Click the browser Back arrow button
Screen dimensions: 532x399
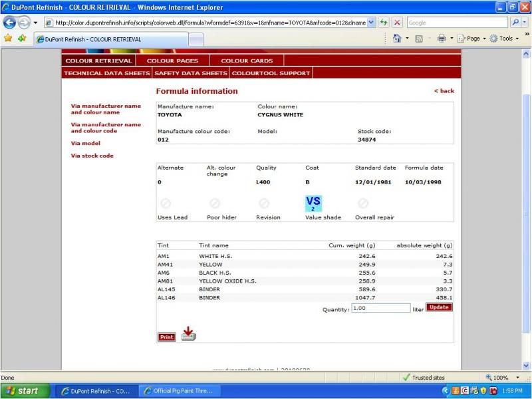pos(9,23)
